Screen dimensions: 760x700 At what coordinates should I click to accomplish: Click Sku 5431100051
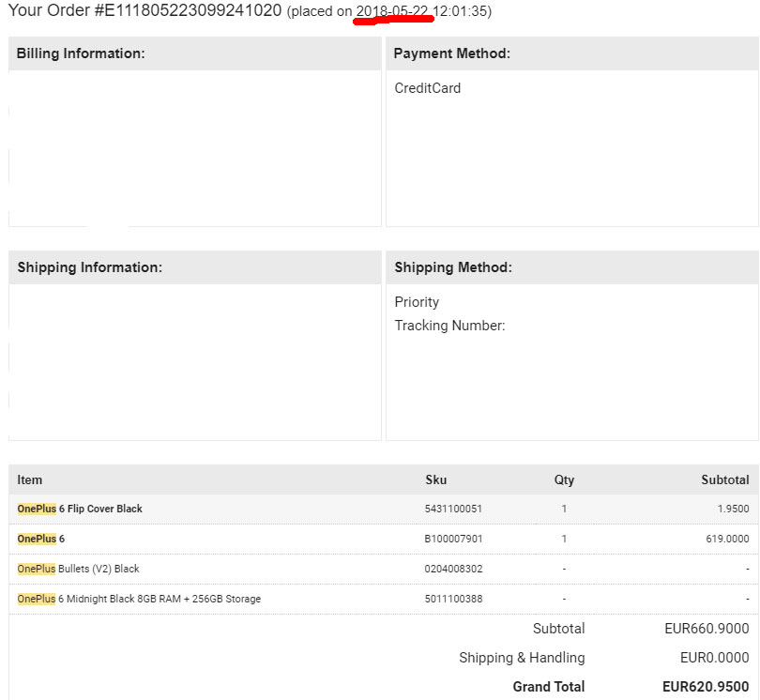pos(453,509)
